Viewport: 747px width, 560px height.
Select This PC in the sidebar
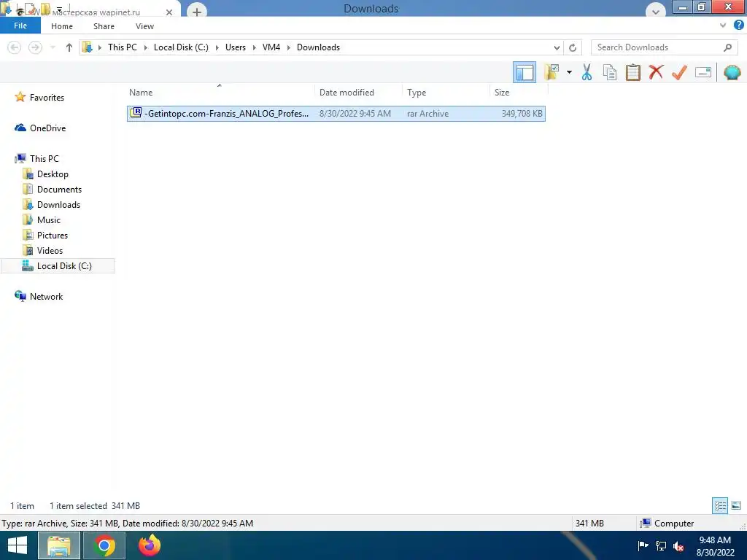[44, 158]
